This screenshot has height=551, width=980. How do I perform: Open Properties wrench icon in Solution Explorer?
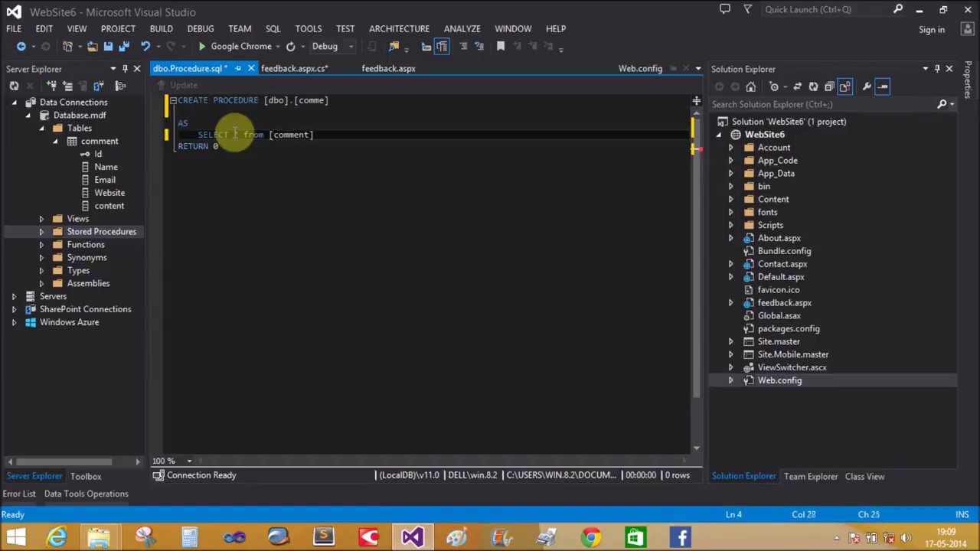click(x=867, y=86)
